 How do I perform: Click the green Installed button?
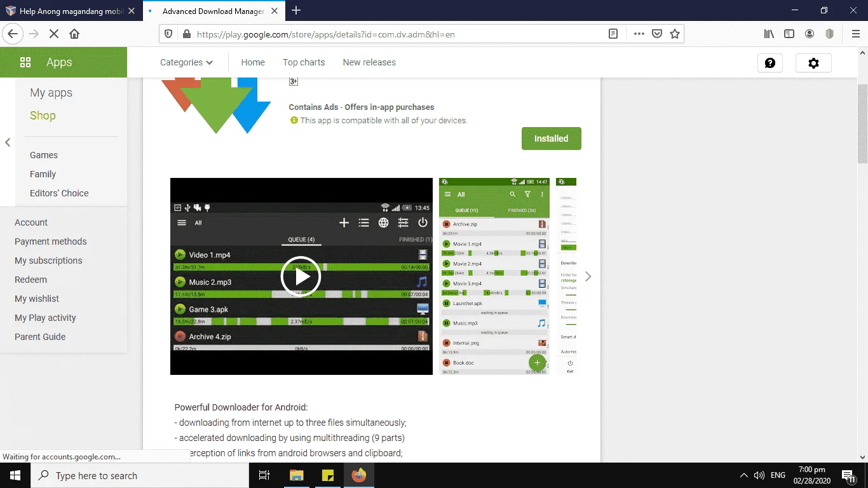[x=552, y=139]
